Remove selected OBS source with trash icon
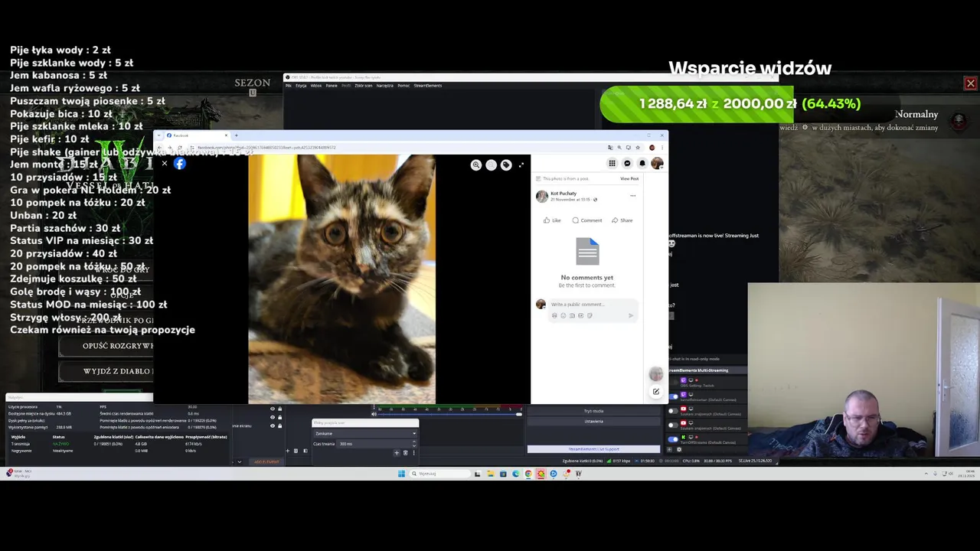This screenshot has width=980, height=551. click(296, 451)
